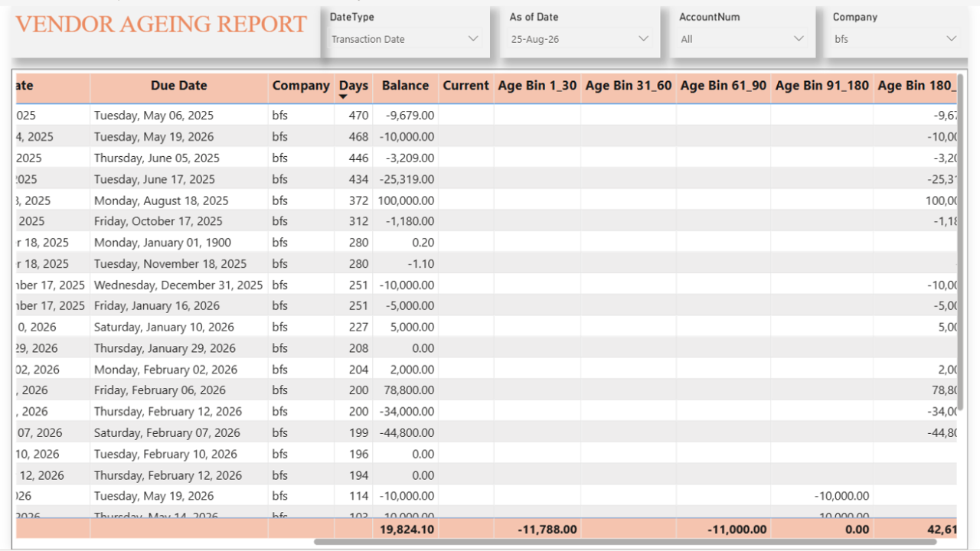
Task: Click the Vendor Ageing Report title
Action: tap(161, 24)
